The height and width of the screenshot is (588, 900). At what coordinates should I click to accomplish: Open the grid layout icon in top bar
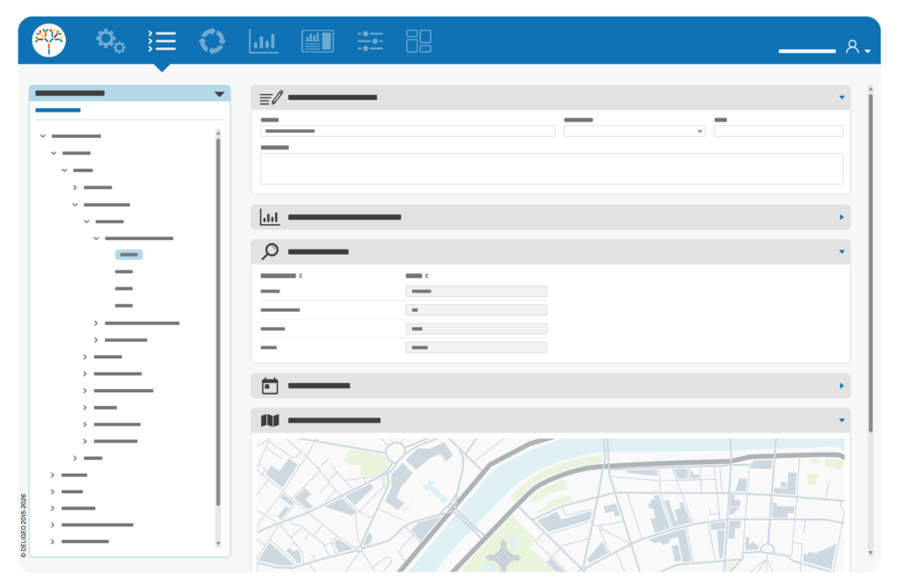[x=418, y=41]
